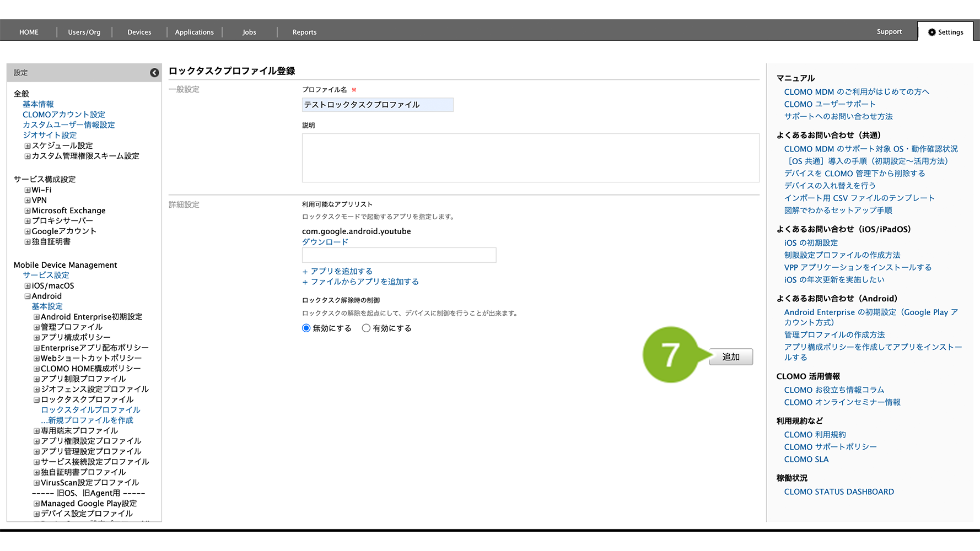Click into the 説明 text area

coord(530,158)
